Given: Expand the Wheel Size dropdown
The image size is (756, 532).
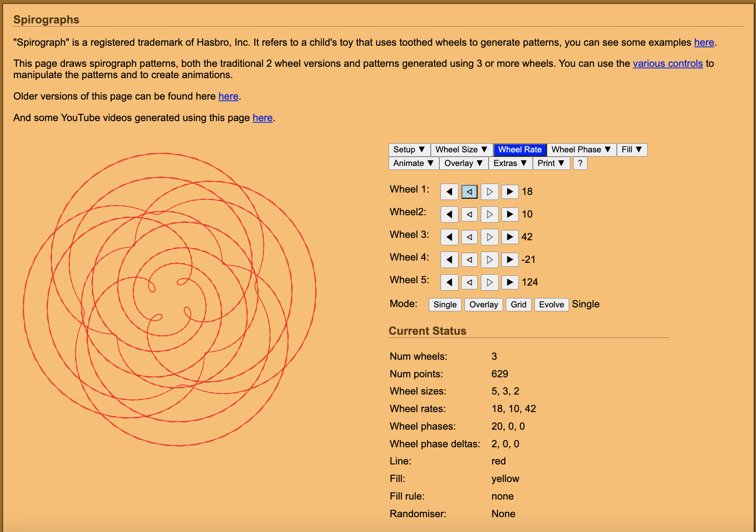Looking at the screenshot, I should 461,150.
